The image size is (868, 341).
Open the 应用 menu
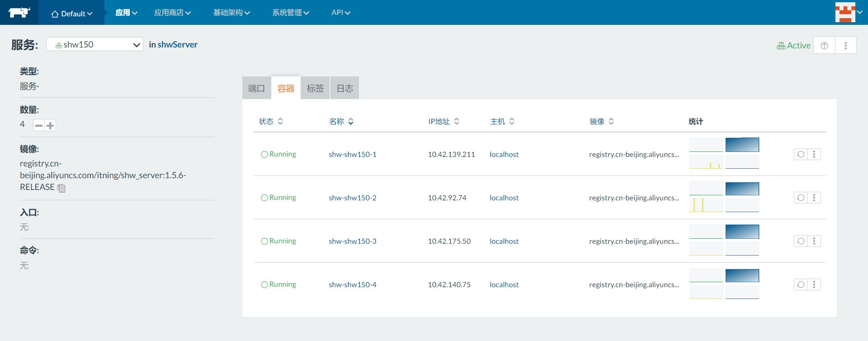point(126,13)
